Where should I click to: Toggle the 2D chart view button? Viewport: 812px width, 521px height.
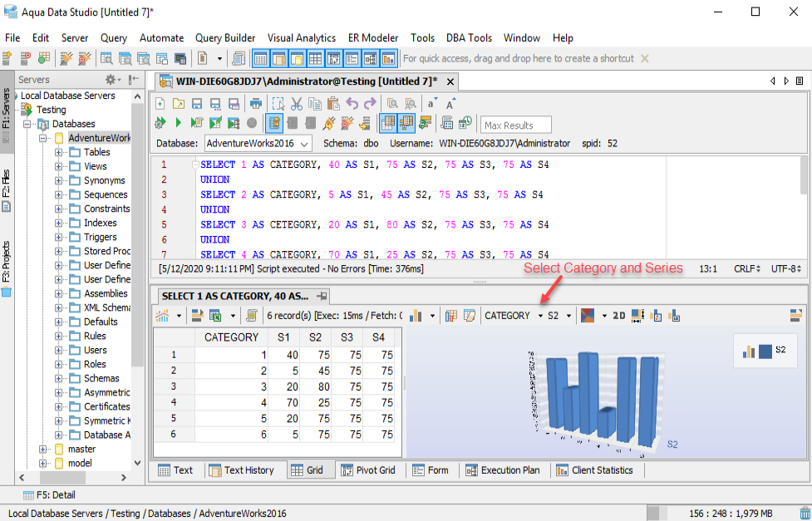[x=618, y=316]
